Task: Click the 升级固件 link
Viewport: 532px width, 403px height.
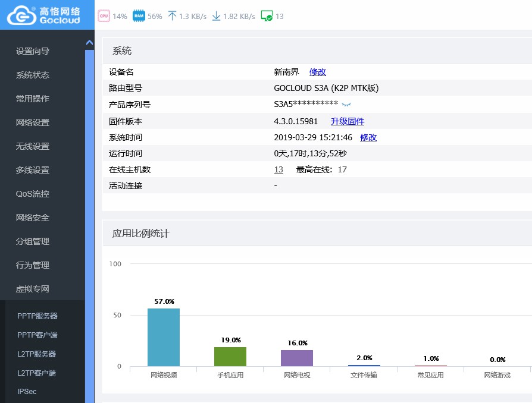Action: click(x=348, y=121)
